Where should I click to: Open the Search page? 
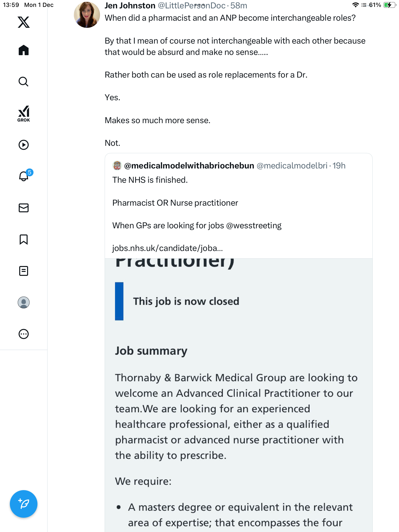click(24, 82)
